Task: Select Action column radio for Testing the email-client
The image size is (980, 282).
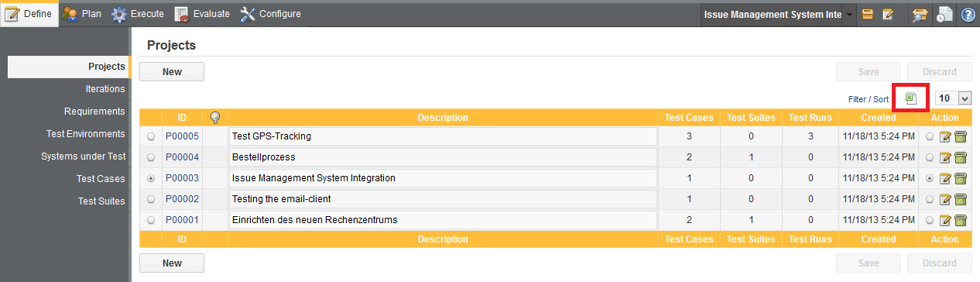Action: (930, 199)
